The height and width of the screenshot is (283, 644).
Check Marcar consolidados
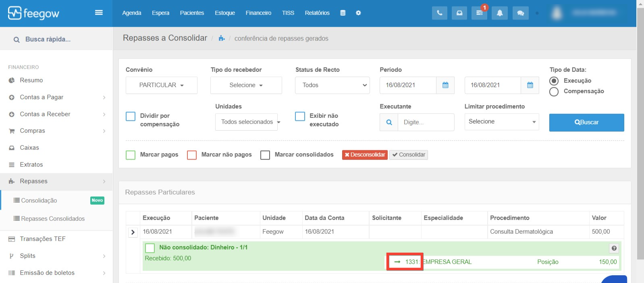click(x=265, y=155)
